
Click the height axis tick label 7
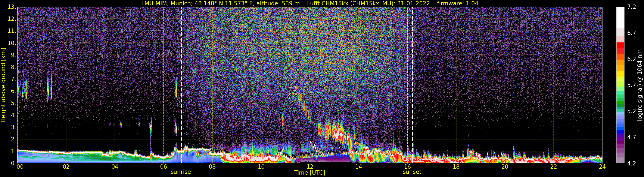coord(13,79)
